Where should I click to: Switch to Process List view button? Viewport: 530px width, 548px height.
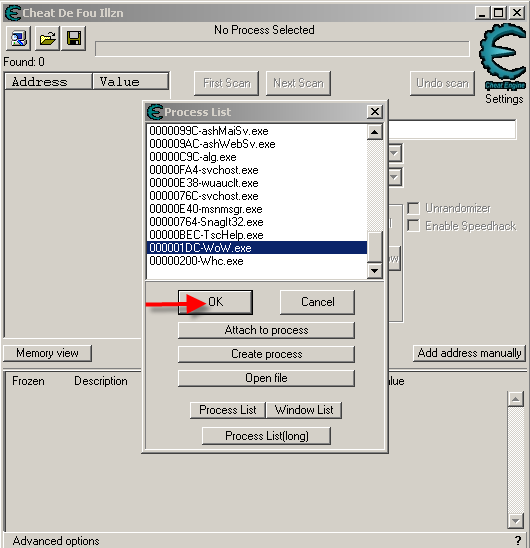(228, 410)
